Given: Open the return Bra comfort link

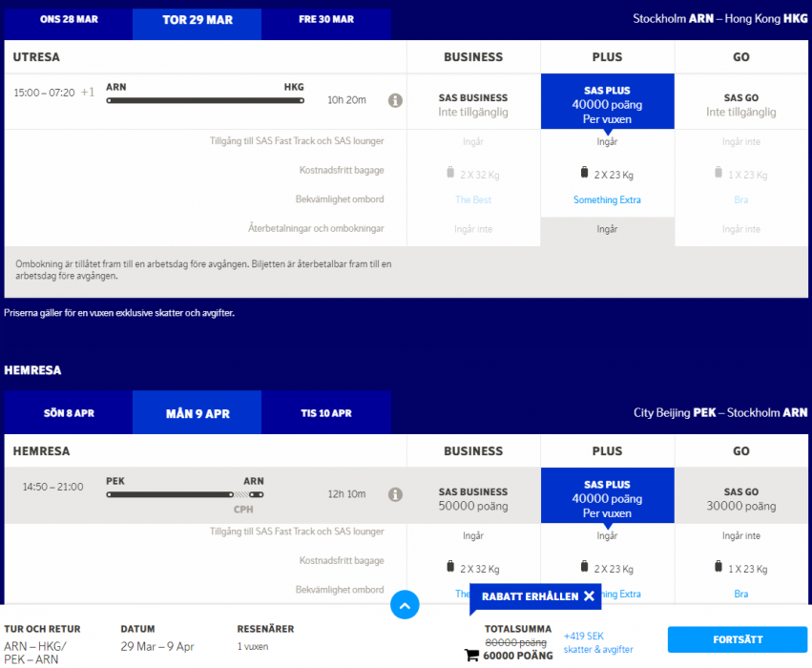Looking at the screenshot, I should pyautogui.click(x=740, y=595).
